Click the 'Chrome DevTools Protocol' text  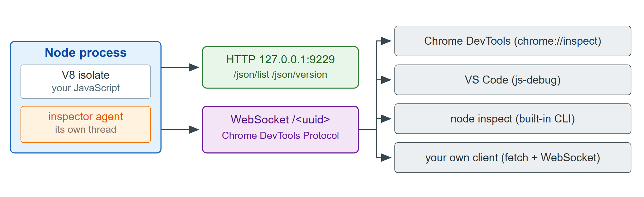tap(280, 136)
